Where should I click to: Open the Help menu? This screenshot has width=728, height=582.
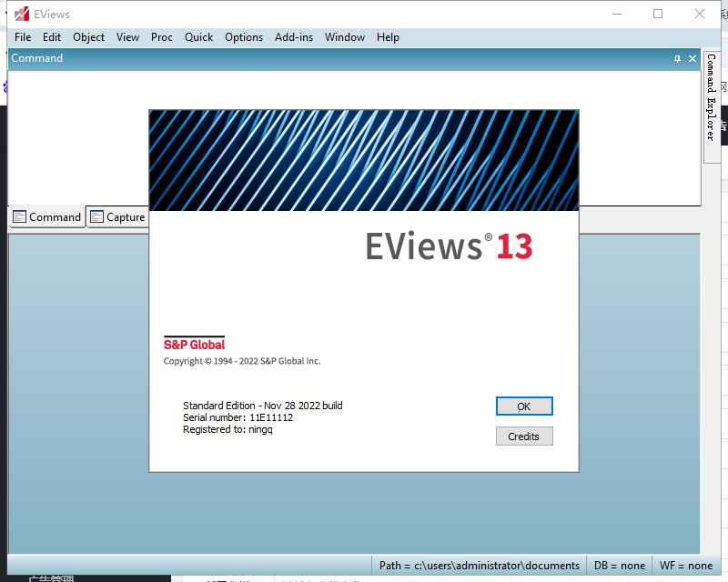click(x=388, y=37)
